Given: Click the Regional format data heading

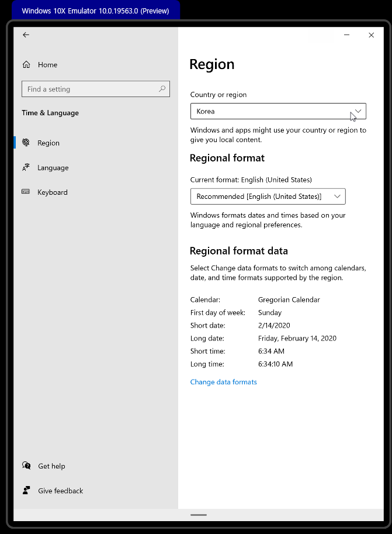Looking at the screenshot, I should [239, 251].
